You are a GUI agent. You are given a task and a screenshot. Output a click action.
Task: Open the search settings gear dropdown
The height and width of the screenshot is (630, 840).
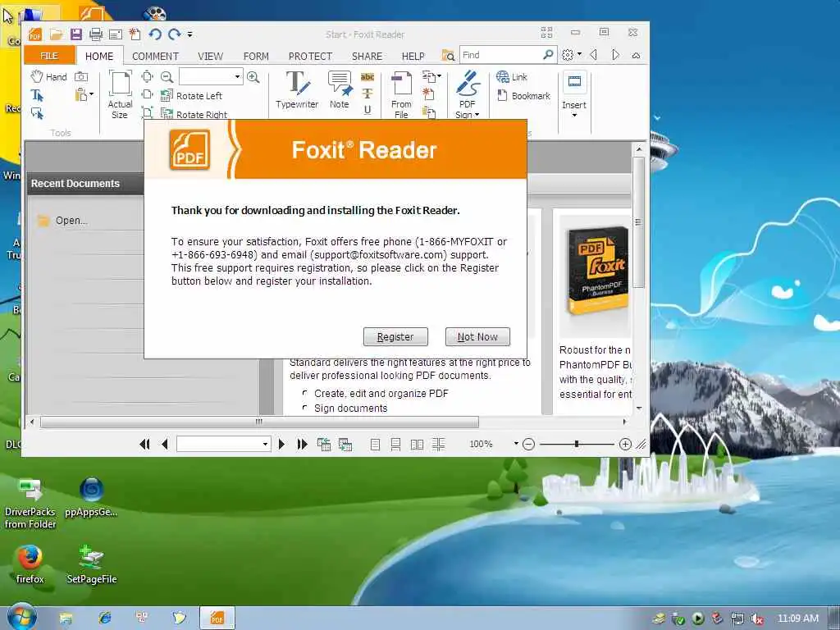coord(571,55)
